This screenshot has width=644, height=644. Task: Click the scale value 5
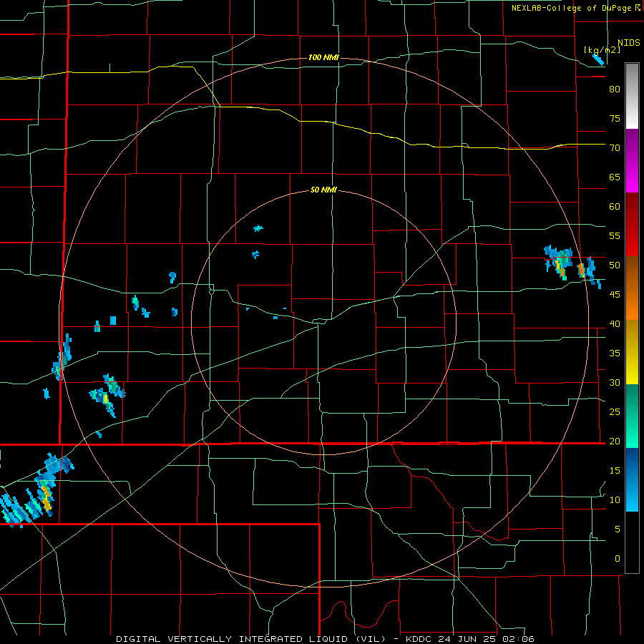pos(618,529)
